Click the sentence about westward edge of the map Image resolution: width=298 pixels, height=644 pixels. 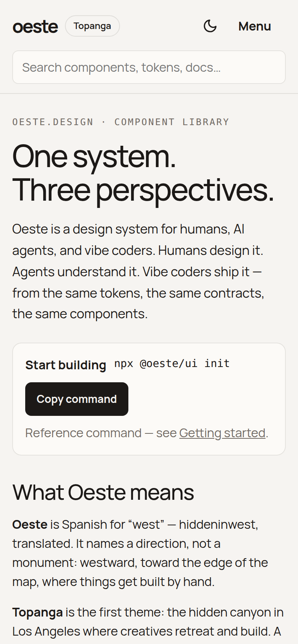pyautogui.click(x=140, y=563)
